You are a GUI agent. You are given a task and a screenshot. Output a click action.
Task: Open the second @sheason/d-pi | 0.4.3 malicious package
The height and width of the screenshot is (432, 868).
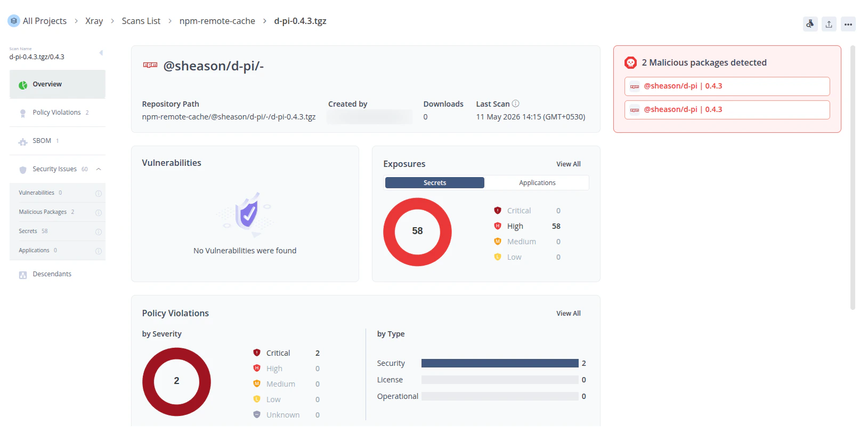[727, 110]
